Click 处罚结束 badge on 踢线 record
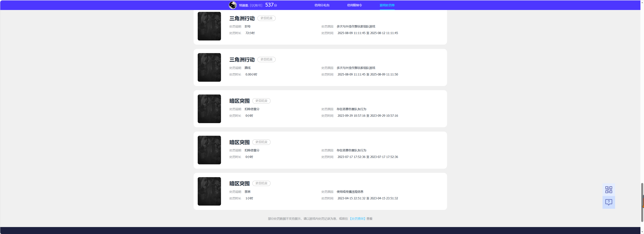This screenshot has height=234, width=644. [x=266, y=59]
